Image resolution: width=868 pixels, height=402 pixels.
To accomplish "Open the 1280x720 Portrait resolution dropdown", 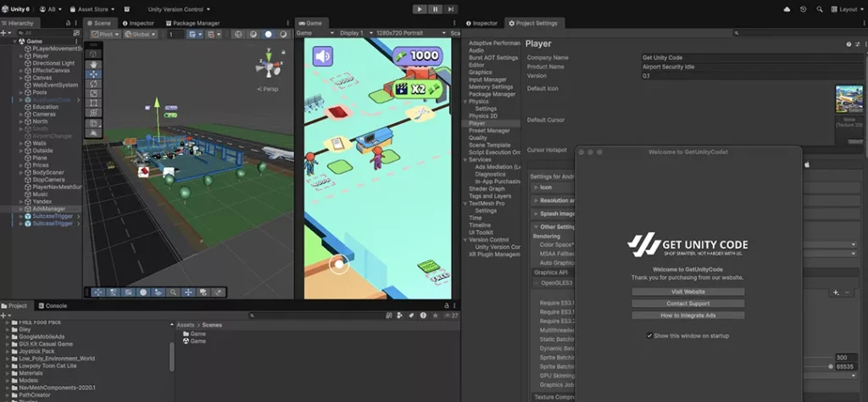I will (x=410, y=33).
